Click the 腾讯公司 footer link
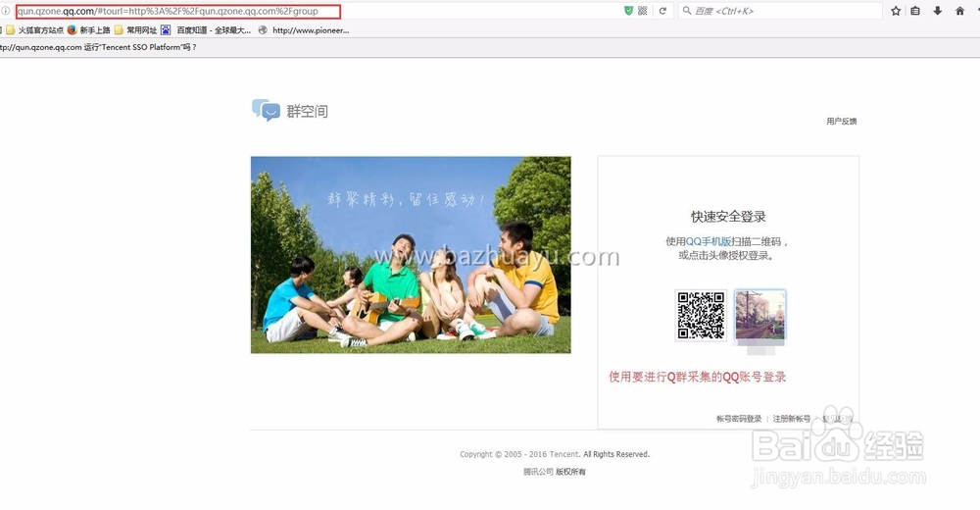The width and height of the screenshot is (980, 510). [x=538, y=472]
